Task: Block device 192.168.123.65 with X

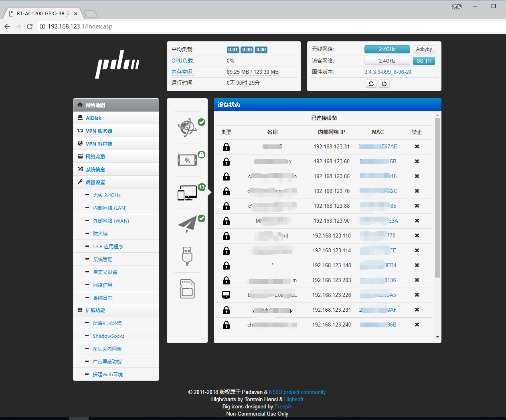Action: (x=417, y=176)
